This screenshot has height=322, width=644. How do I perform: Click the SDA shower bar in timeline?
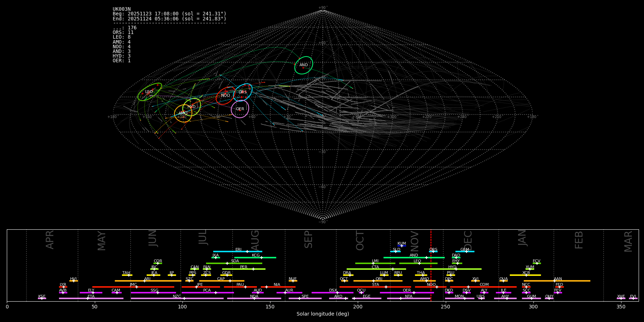coord(234,263)
